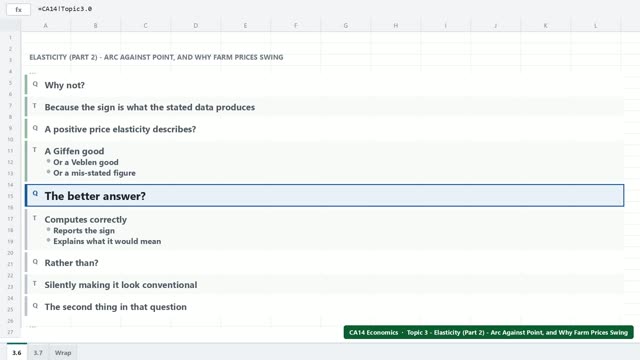
Task: Switch to the 3.7 sheet tab
Action: tap(38, 352)
